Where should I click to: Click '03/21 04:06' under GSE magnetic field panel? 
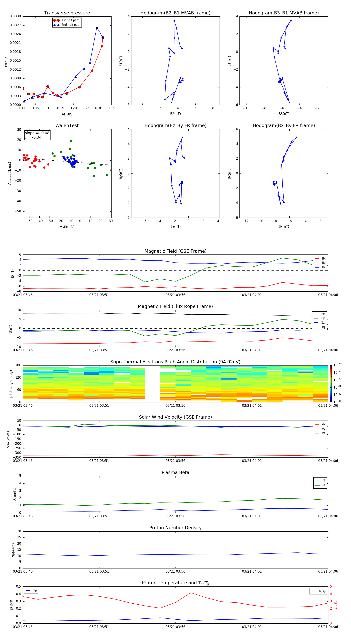pyautogui.click(x=328, y=295)
